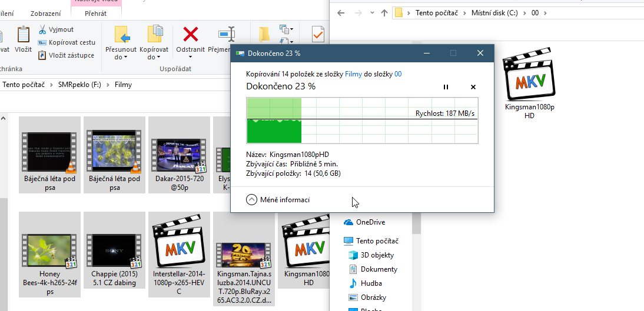The image size is (644, 311).
Task: Click 00 breadcrumb in right address bar
Action: pyautogui.click(x=535, y=13)
